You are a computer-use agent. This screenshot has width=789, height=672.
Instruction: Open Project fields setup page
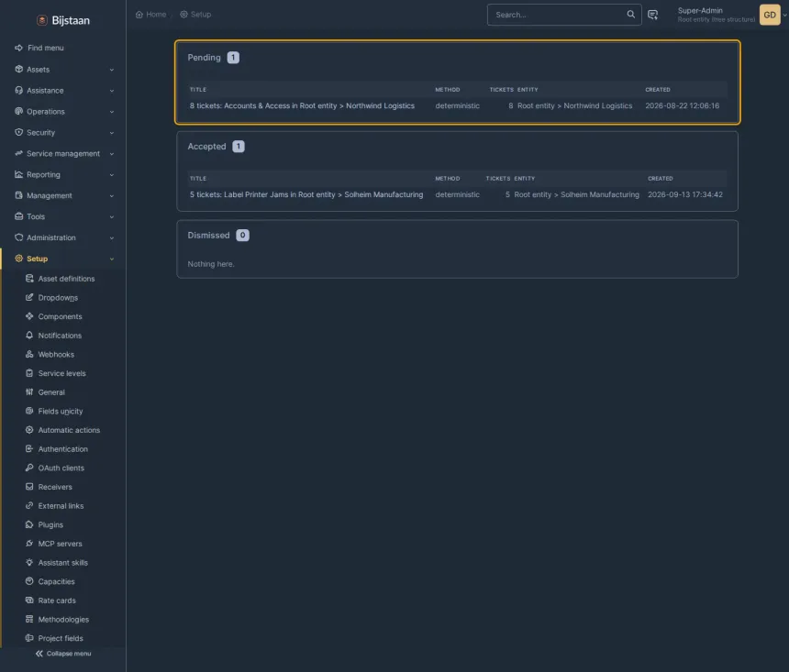point(61,638)
